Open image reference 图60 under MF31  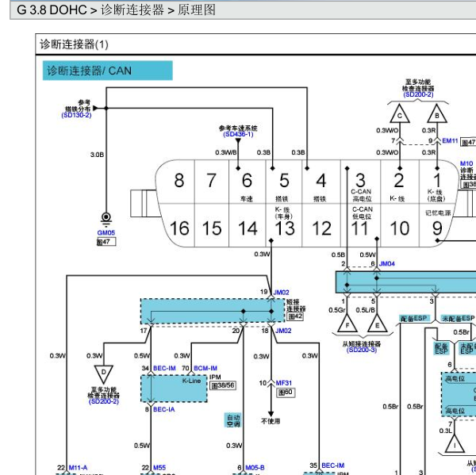pos(286,393)
